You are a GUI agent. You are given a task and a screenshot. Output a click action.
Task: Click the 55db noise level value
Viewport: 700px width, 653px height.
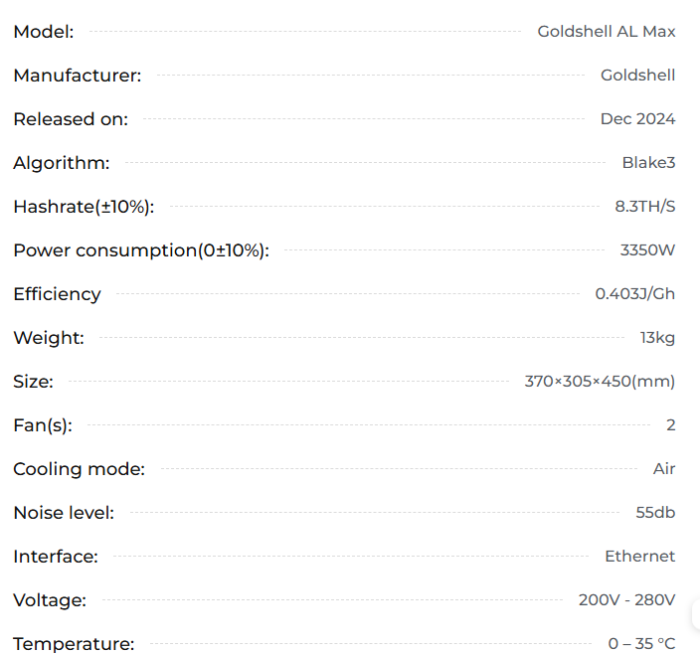click(656, 513)
